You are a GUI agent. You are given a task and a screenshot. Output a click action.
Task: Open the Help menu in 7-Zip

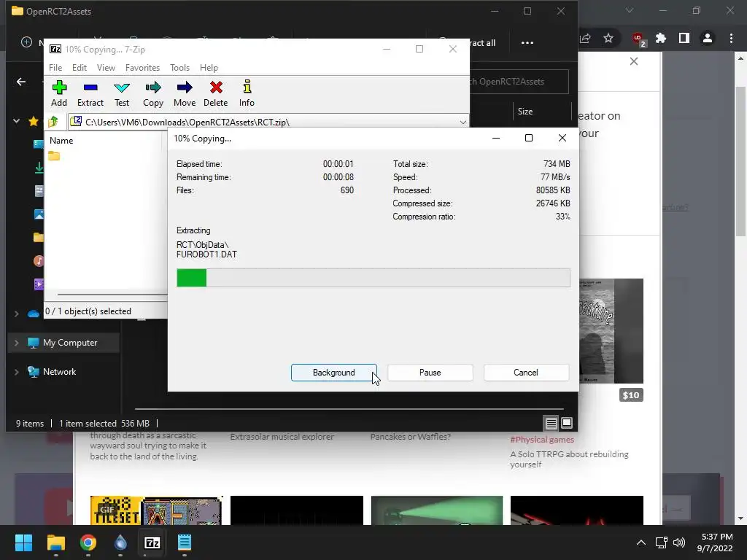pos(209,68)
